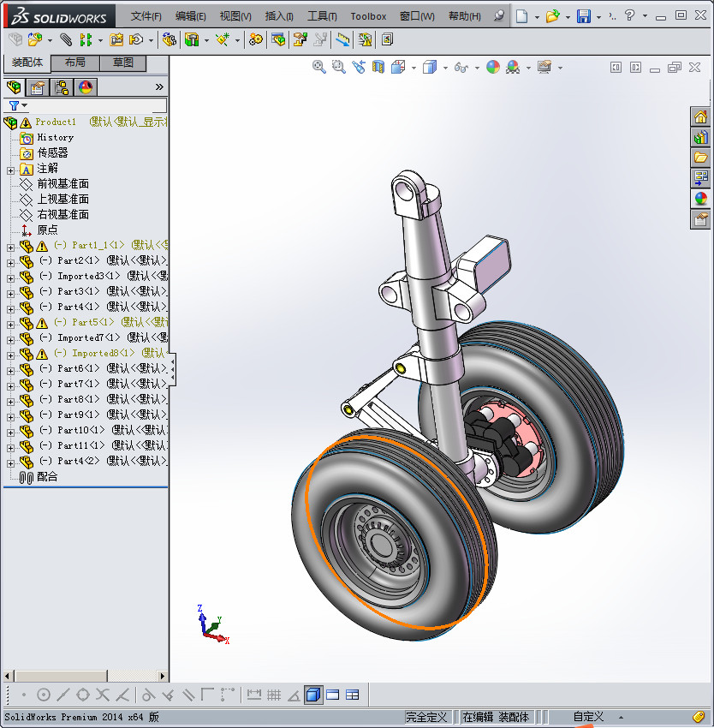The height and width of the screenshot is (728, 714).
Task: Open the 插入(I) menu
Action: (279, 16)
